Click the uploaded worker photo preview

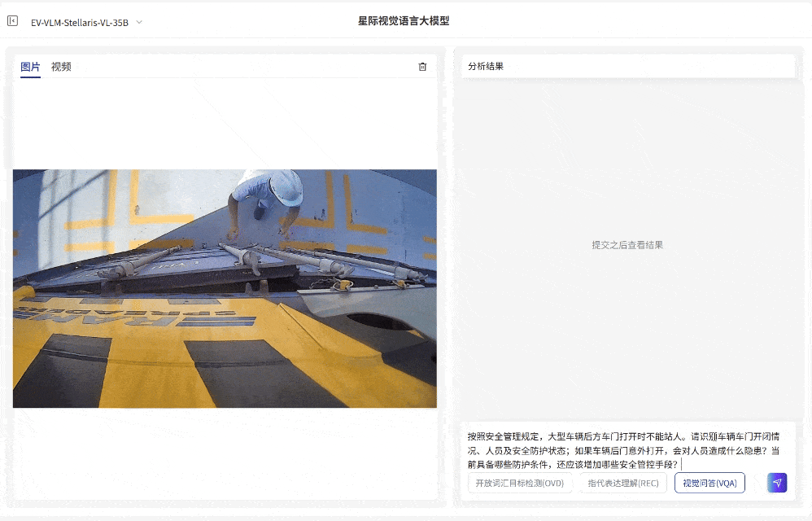pos(225,288)
